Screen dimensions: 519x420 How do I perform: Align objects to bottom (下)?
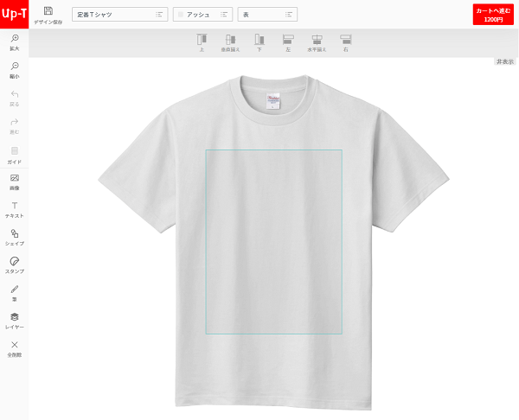pos(259,42)
